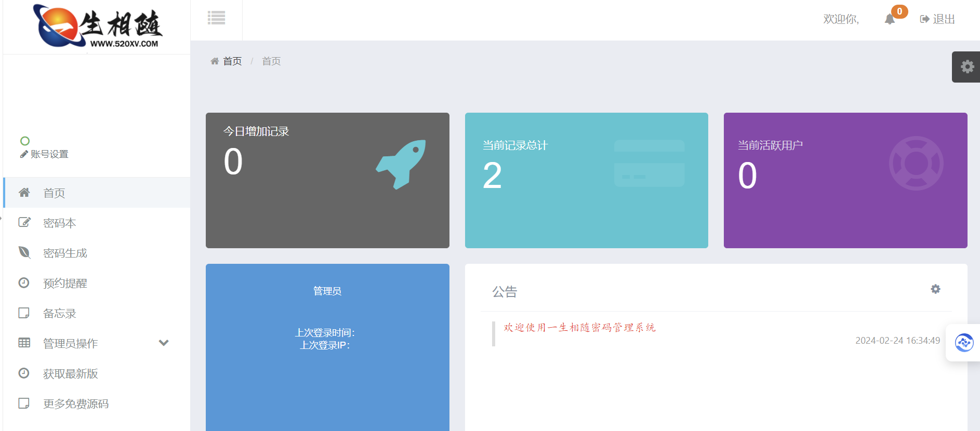
Task: Click the gear icon in 公告 panel
Action: pos(935,289)
